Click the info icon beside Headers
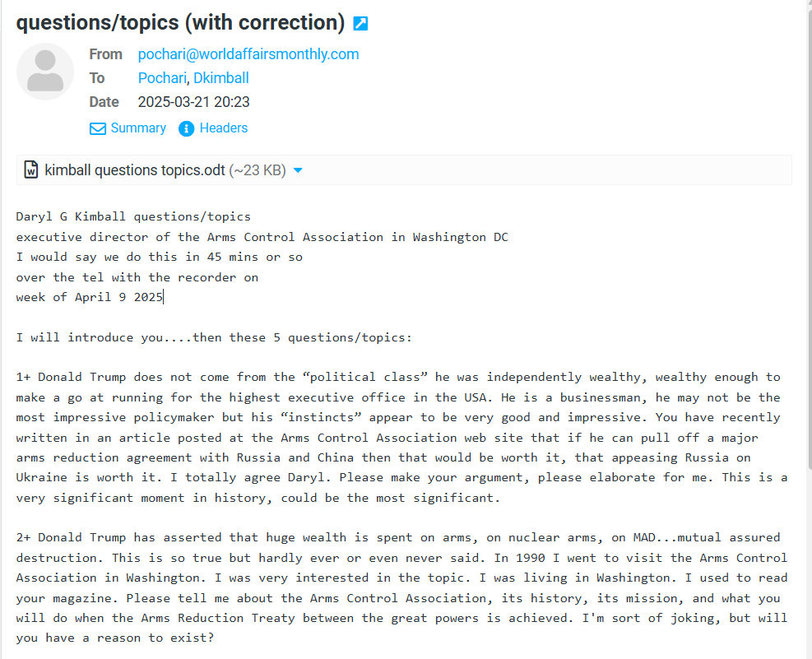 [x=187, y=128]
